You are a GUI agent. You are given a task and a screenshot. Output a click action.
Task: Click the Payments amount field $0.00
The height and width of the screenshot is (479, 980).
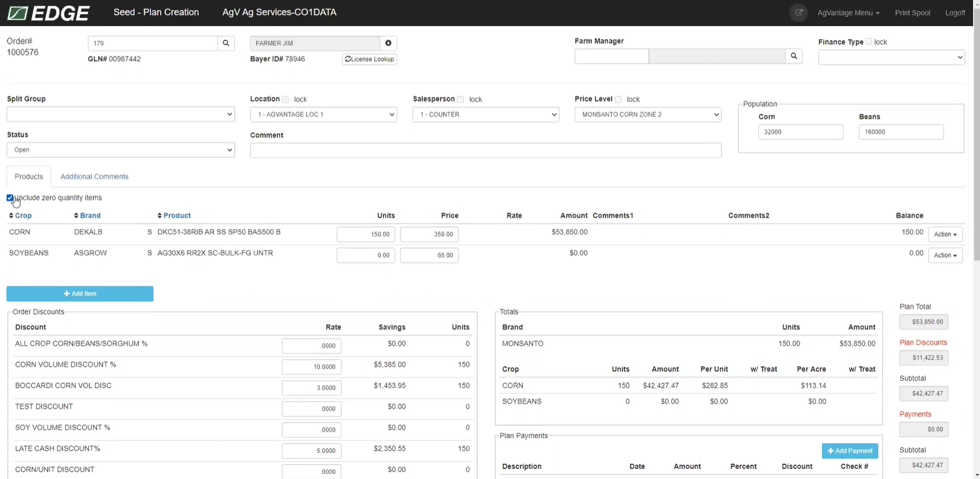click(924, 429)
